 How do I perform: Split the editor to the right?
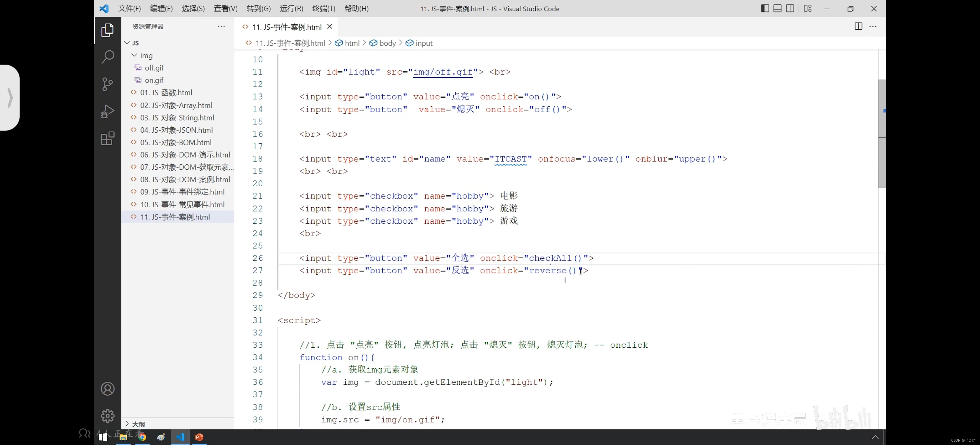[858, 26]
